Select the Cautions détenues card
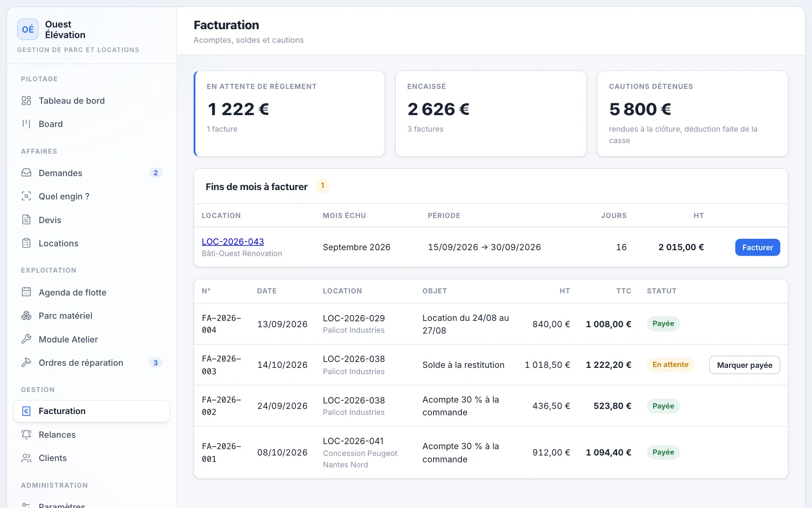Image resolution: width=812 pixels, height=508 pixels. click(692, 113)
